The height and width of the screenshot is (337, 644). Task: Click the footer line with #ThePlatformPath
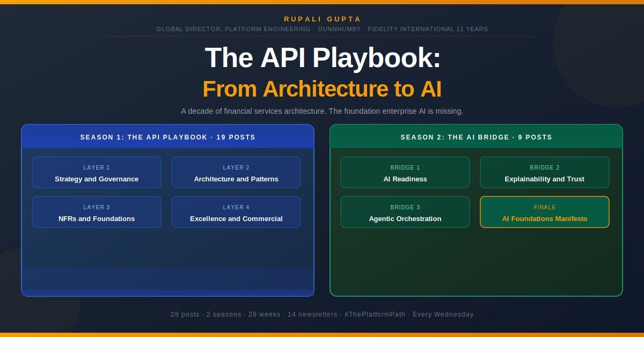point(322,314)
